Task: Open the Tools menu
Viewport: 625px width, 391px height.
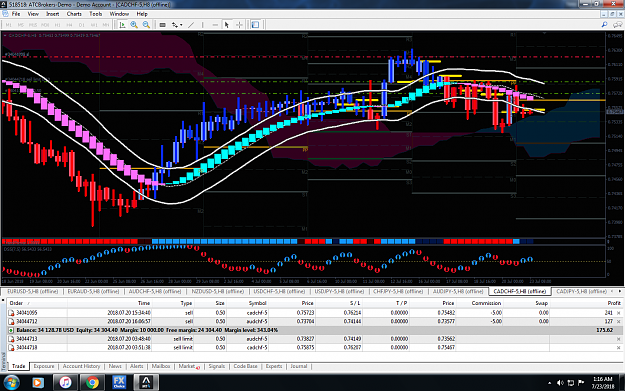Action: click(x=96, y=14)
